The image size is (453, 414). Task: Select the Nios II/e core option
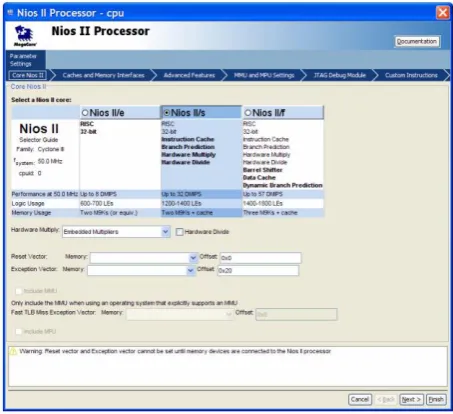85,113
